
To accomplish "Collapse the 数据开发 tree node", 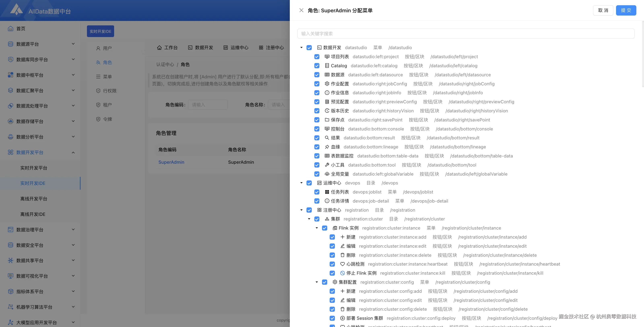I will point(301,48).
